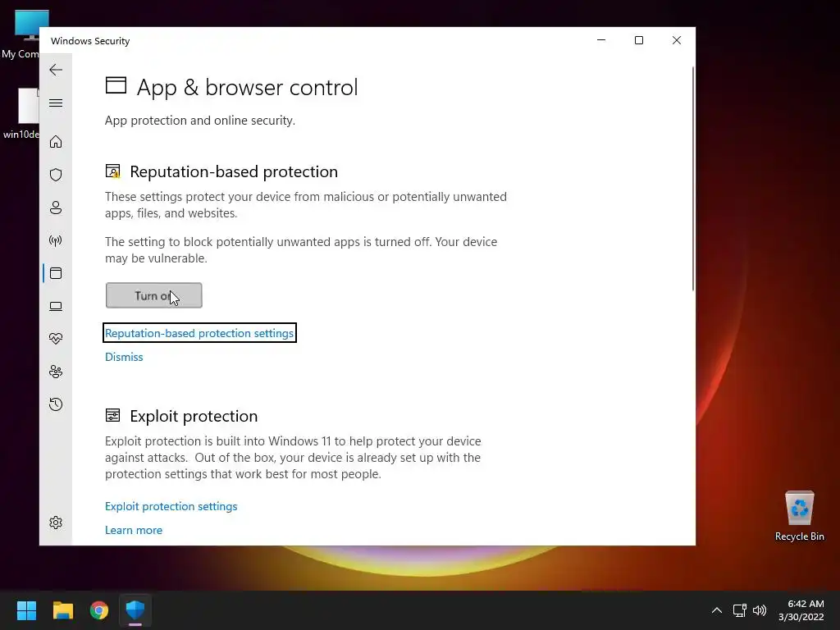Open the Windows Start menu

(26, 610)
